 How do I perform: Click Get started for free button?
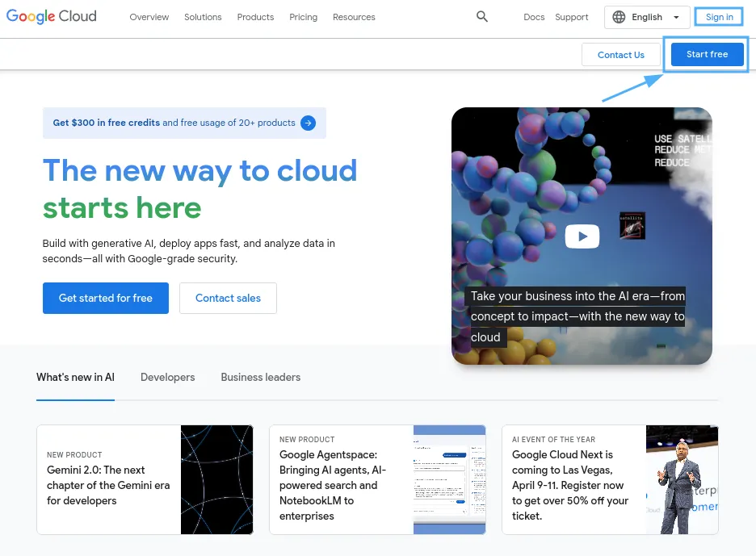pos(106,299)
